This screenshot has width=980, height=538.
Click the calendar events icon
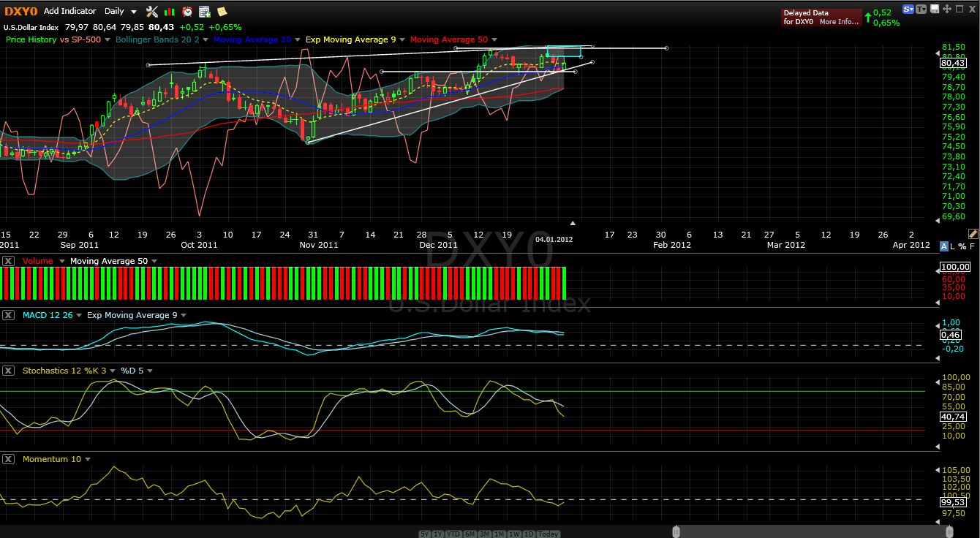point(205,11)
